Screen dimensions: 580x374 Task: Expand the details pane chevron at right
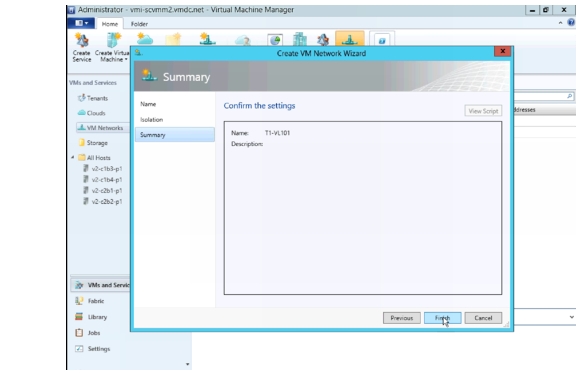click(x=571, y=317)
